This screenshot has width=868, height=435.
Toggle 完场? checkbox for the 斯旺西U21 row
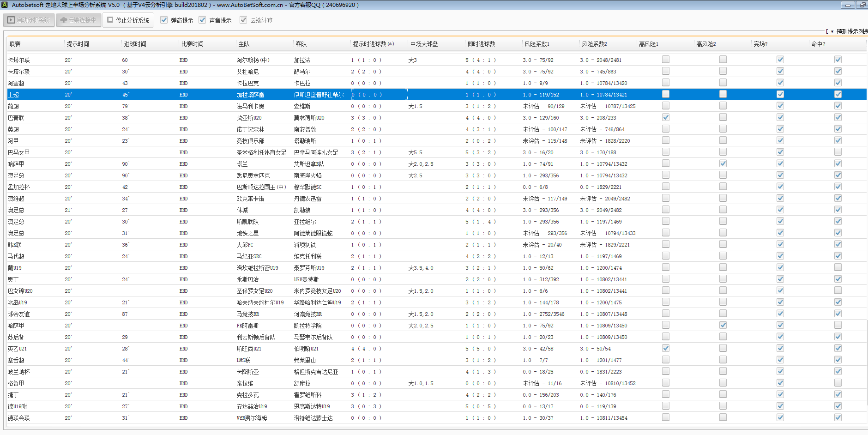tap(780, 348)
